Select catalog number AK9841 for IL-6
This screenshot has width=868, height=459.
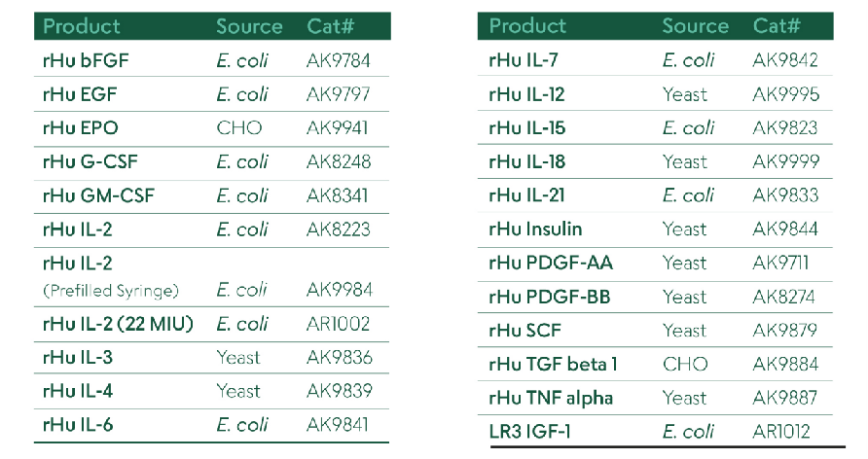click(x=338, y=425)
